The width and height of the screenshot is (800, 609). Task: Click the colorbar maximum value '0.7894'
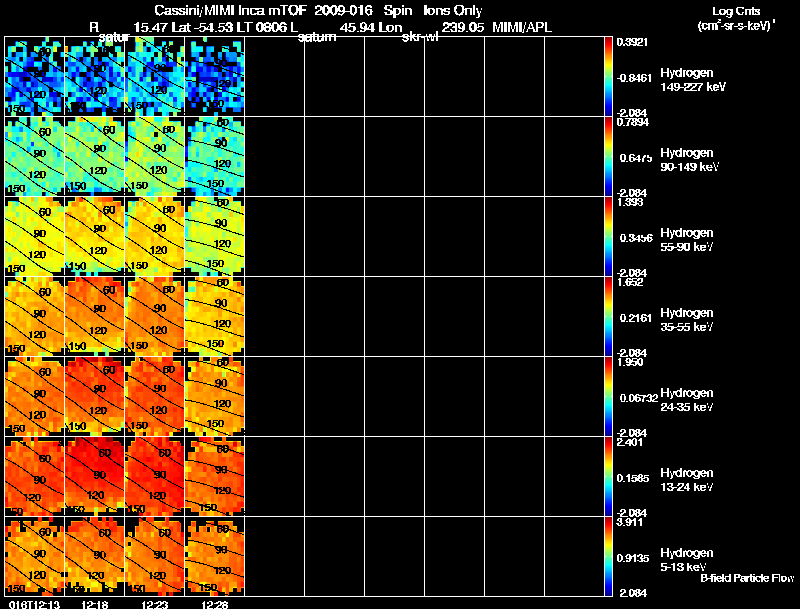click(633, 122)
